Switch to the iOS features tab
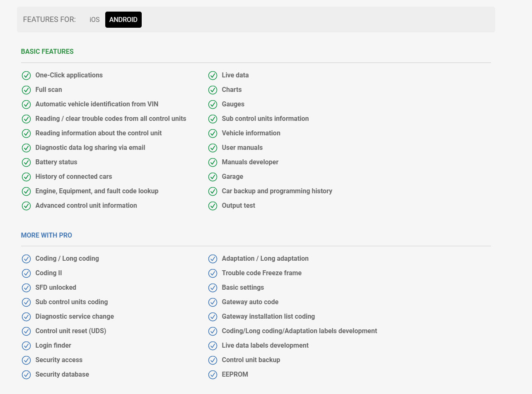 pos(94,20)
